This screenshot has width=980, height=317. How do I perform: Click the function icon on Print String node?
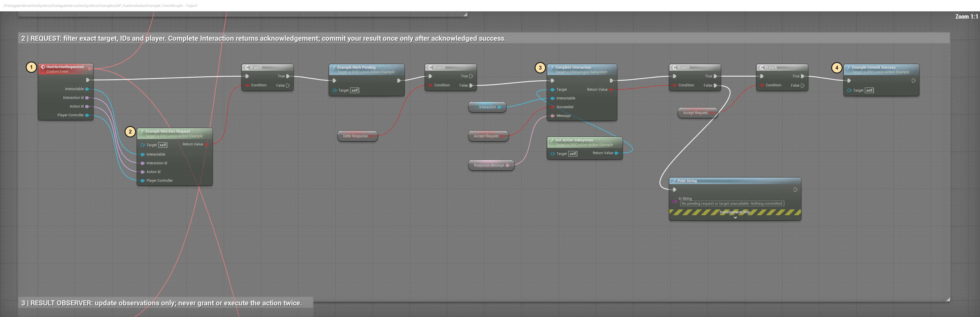coord(674,181)
